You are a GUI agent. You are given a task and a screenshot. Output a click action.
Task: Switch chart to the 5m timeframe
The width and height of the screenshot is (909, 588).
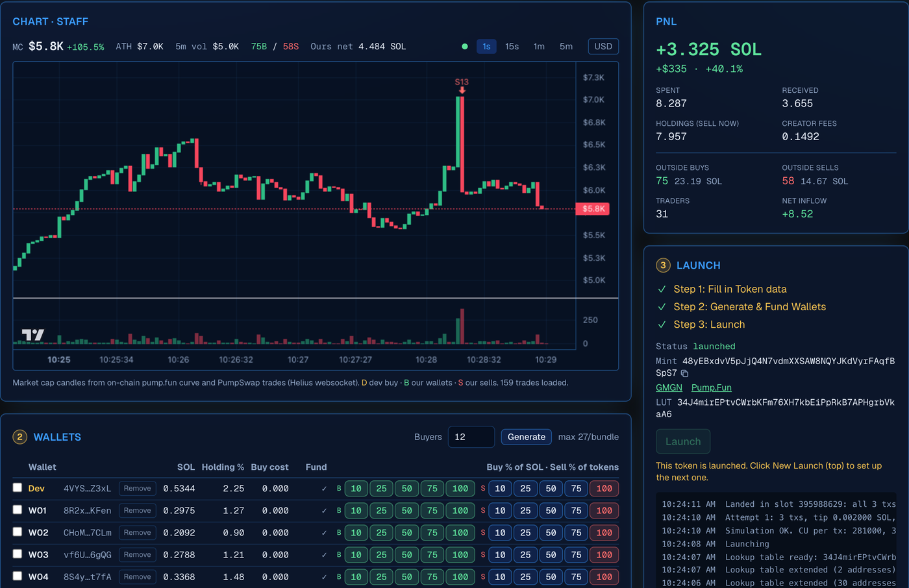pos(566,47)
